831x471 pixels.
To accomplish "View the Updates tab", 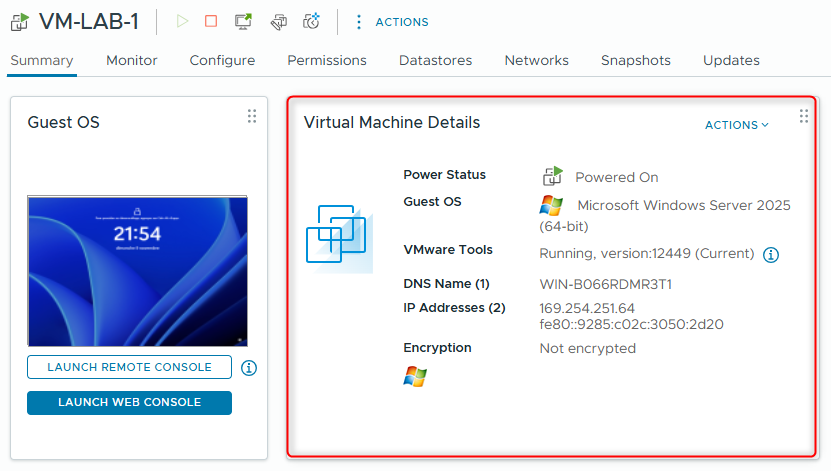I will click(731, 60).
